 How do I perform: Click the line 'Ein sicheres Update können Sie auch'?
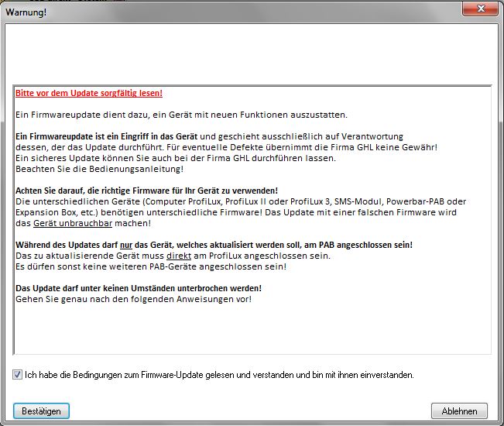(x=164, y=158)
